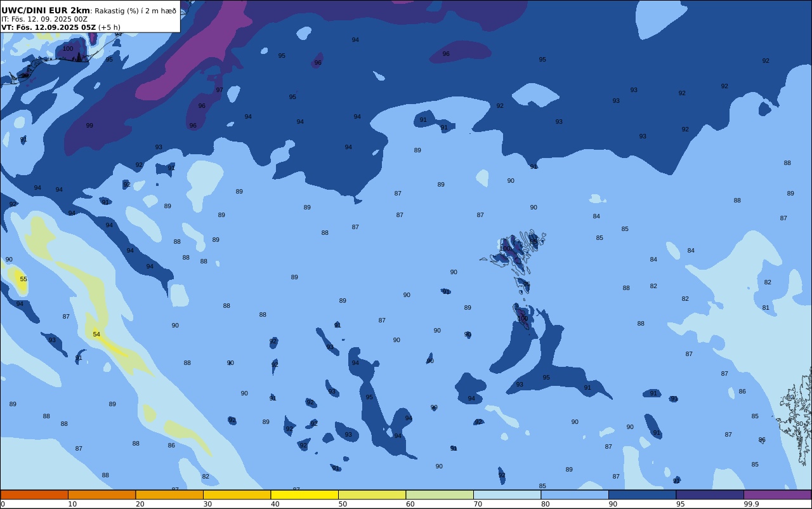Click the humidity value '81' near the right edge
The height and width of the screenshot is (509, 812).
[x=766, y=308]
